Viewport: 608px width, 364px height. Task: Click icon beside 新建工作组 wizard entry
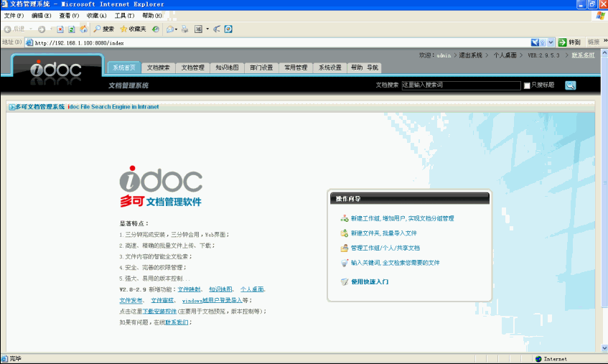point(345,218)
